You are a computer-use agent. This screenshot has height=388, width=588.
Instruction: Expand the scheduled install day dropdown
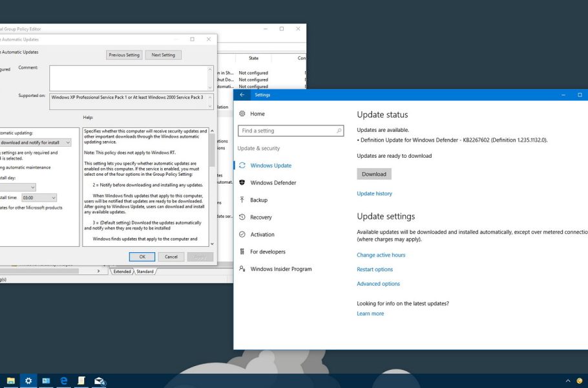[32, 188]
